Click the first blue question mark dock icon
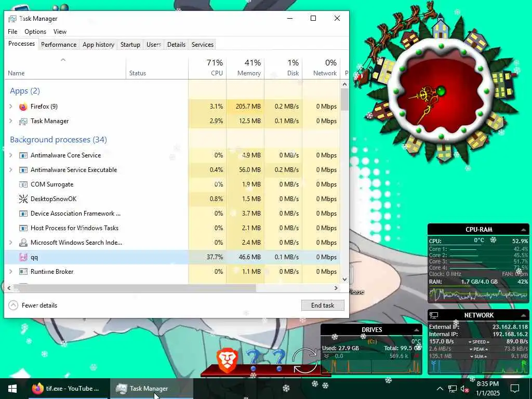The width and height of the screenshot is (532, 399). (x=253, y=361)
